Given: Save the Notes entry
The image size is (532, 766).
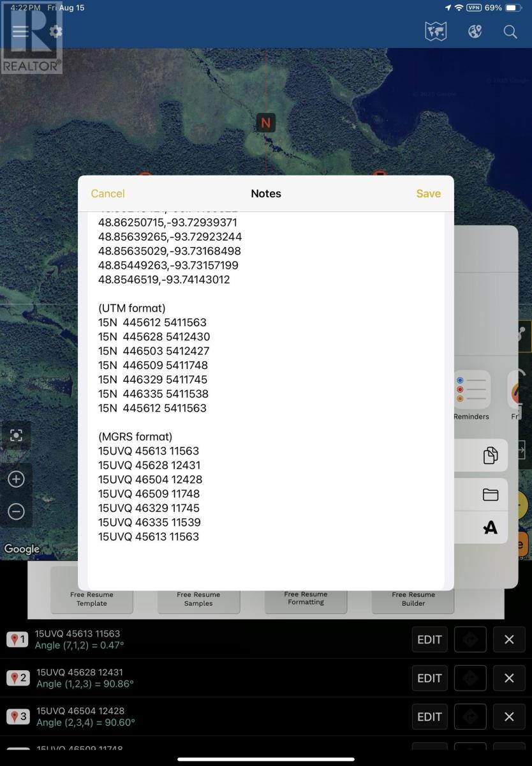Looking at the screenshot, I should coord(428,193).
